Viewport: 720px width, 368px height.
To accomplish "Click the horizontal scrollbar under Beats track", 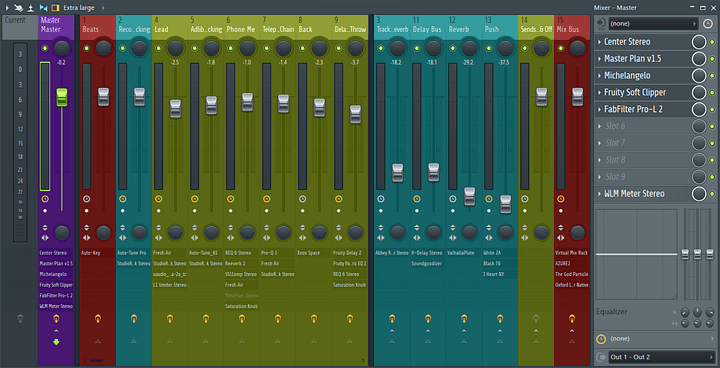I will pyautogui.click(x=97, y=361).
